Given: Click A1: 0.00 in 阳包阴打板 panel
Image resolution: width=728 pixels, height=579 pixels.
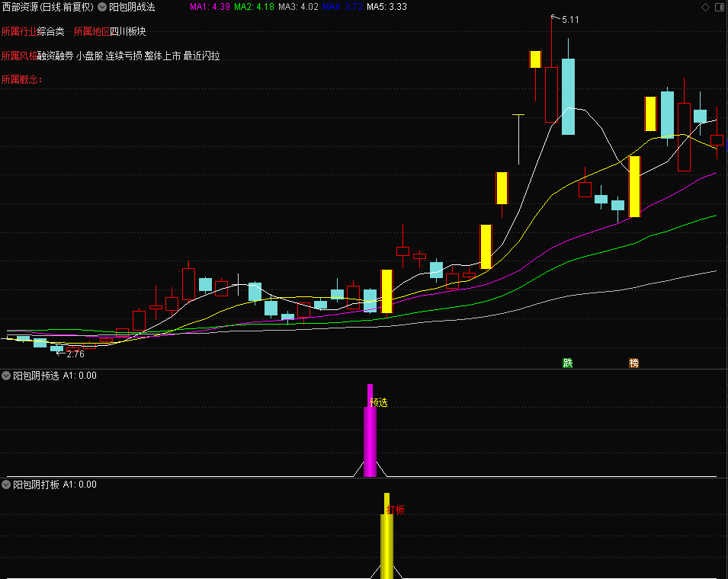Looking at the screenshot, I should (80, 485).
